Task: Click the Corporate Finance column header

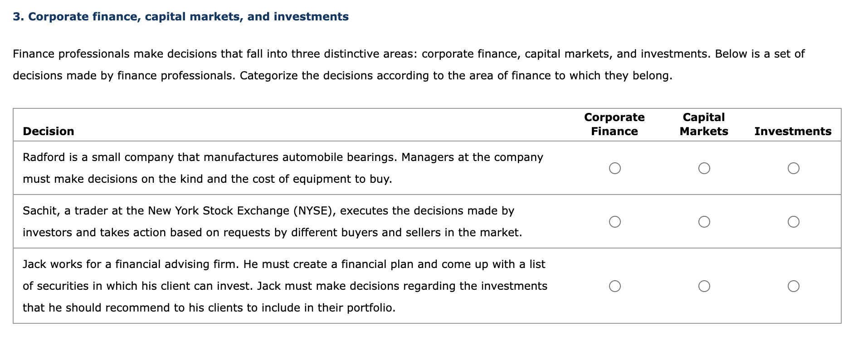Action: tap(614, 124)
